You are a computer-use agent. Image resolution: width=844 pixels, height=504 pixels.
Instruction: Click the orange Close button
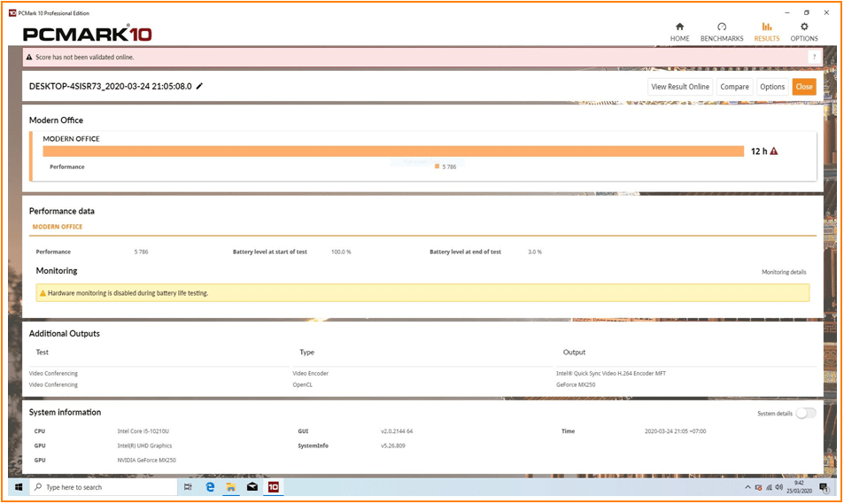803,87
